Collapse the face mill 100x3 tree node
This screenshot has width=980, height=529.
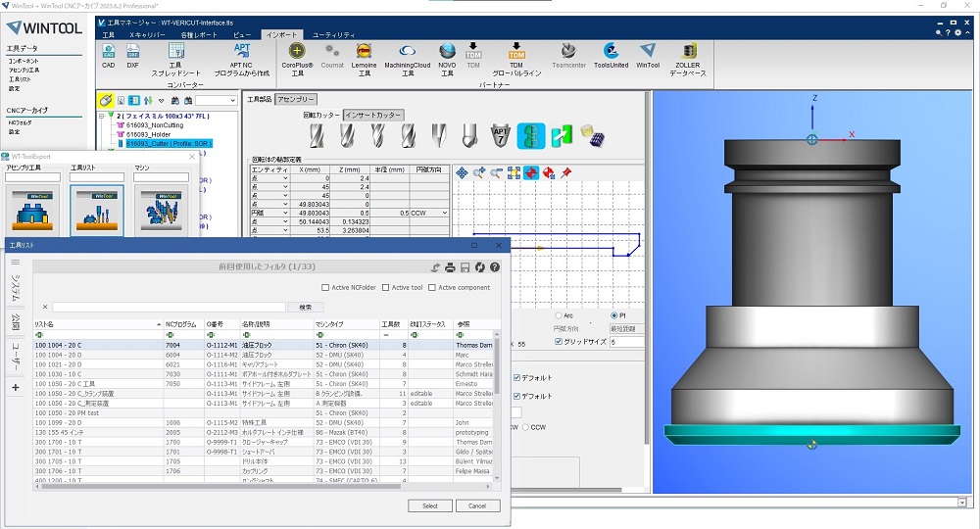click(x=101, y=116)
